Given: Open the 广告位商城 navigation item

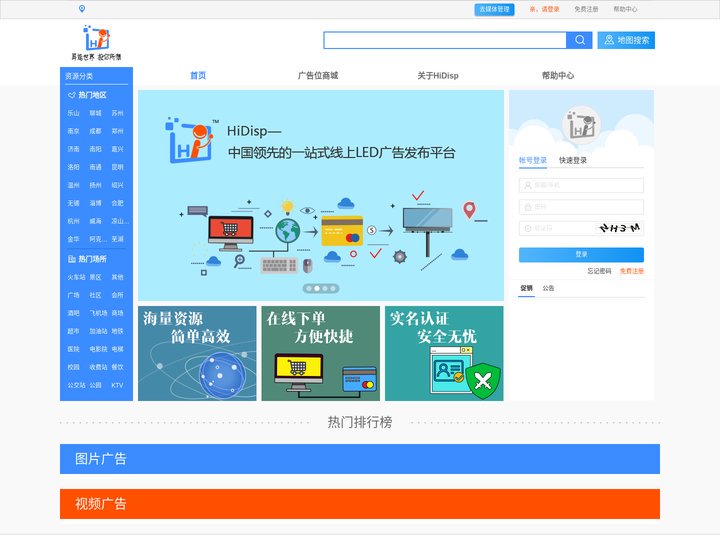Looking at the screenshot, I should [318, 76].
